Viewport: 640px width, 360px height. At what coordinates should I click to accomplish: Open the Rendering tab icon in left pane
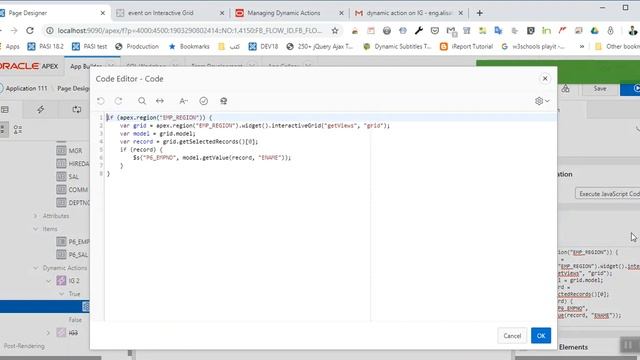5,109
